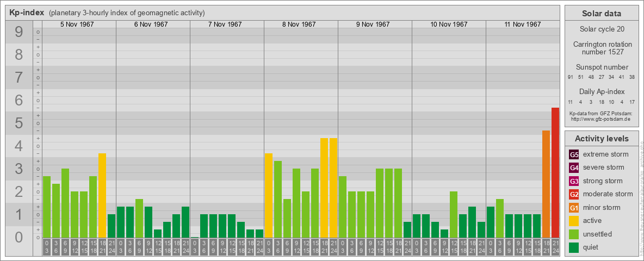Click the '10 Nov 1967' date header
644x261 pixels.
click(x=449, y=24)
